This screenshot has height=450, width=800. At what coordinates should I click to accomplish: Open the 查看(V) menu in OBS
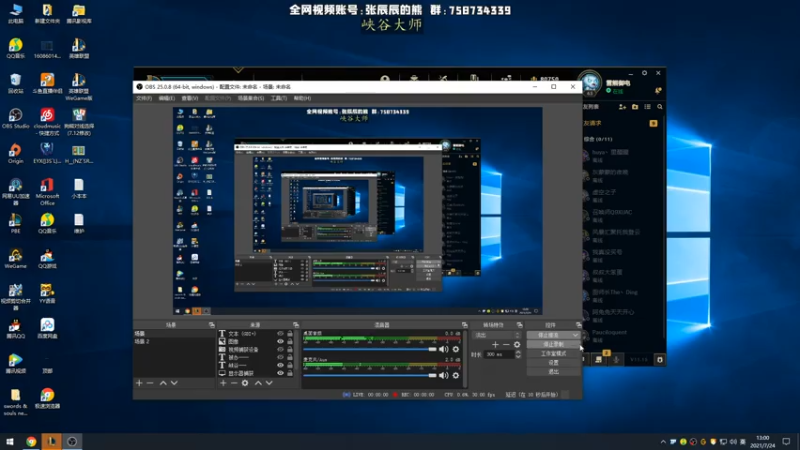tap(189, 98)
